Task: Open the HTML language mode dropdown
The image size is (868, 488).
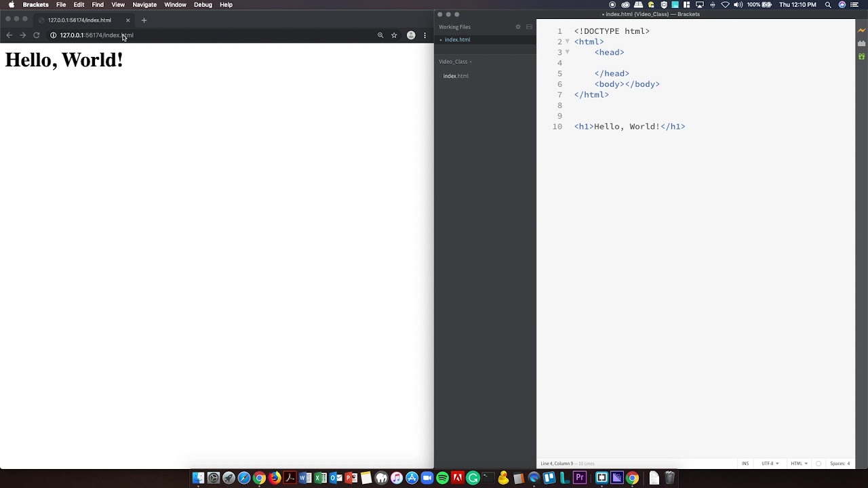Action: pos(799,464)
